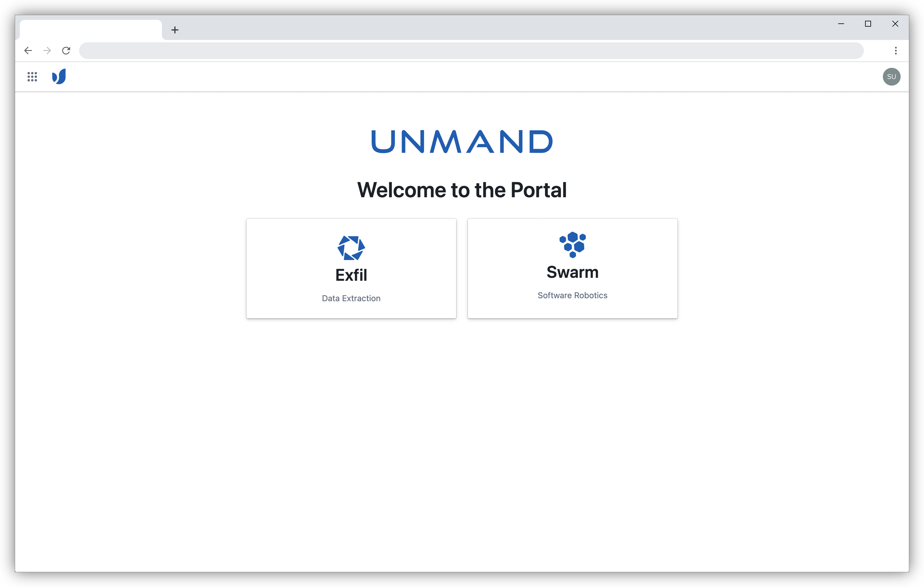Select the current browser tab

click(91, 30)
